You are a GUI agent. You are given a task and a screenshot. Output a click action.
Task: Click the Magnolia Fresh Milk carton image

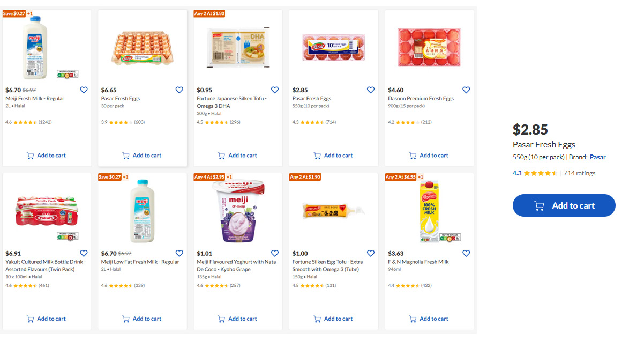tap(429, 212)
